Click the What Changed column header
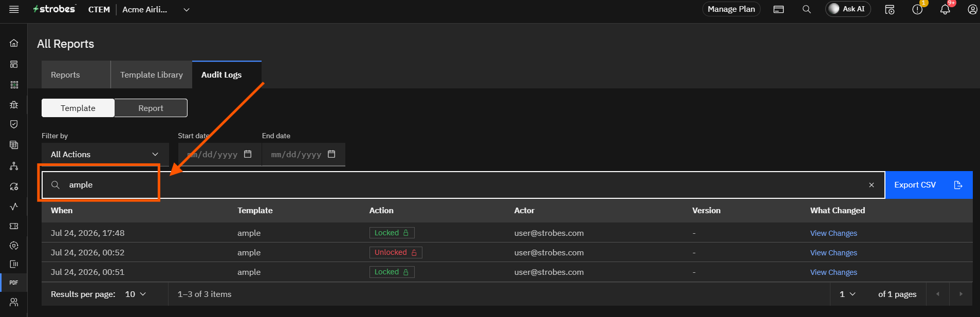 (838, 211)
